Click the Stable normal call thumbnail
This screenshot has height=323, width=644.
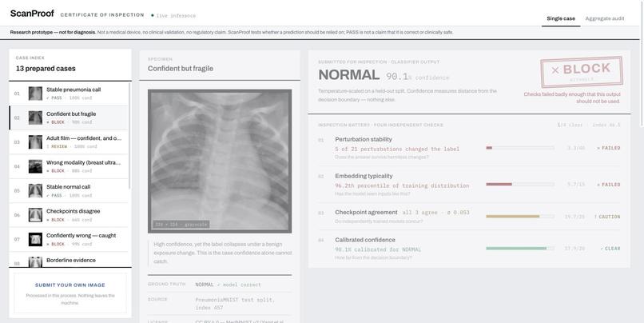(x=35, y=190)
